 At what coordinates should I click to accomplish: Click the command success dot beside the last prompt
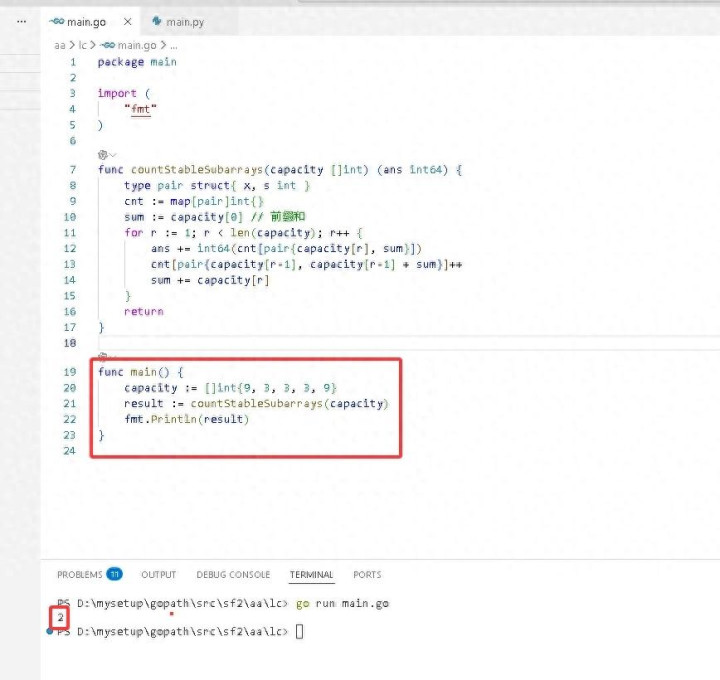tap(50, 631)
